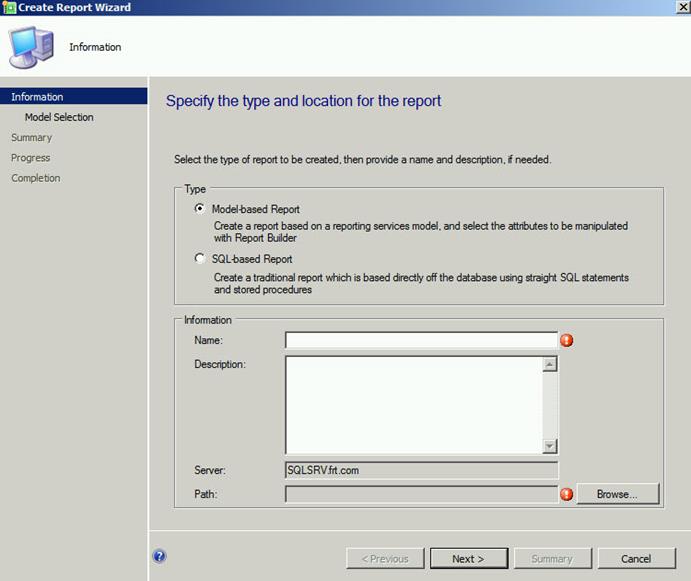Click the Summary button at bottom
691x581 pixels.
pos(553,559)
